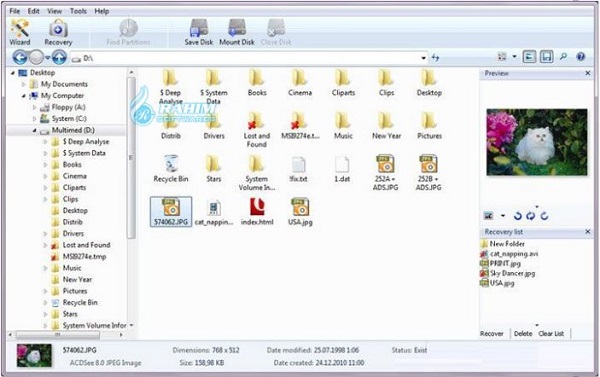Expand the Books tree folder
The image size is (600, 377).
coord(46,165)
